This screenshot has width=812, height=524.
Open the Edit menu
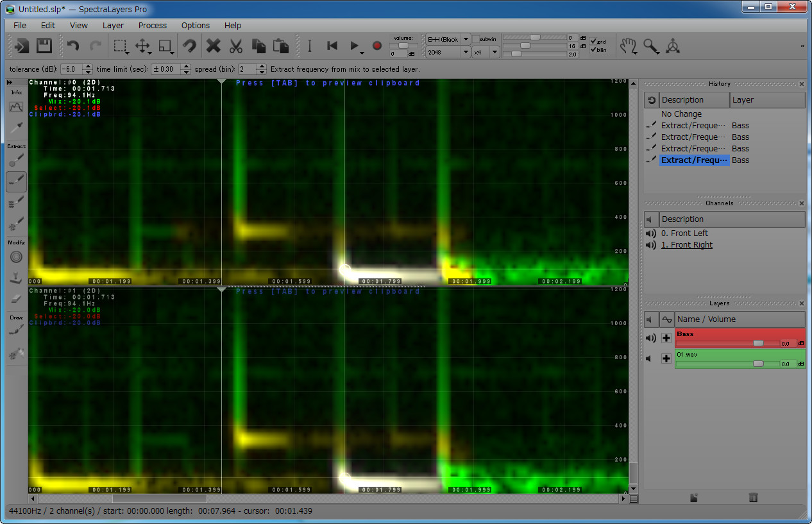pos(48,26)
